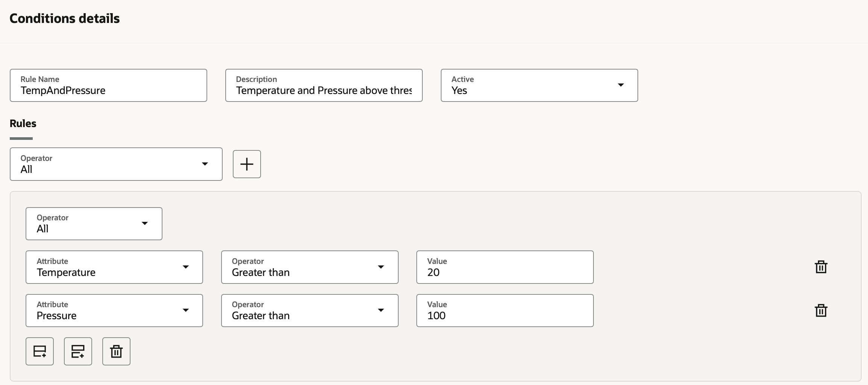Click the Rules section label
Image resolution: width=868 pixels, height=385 pixels.
click(x=23, y=123)
